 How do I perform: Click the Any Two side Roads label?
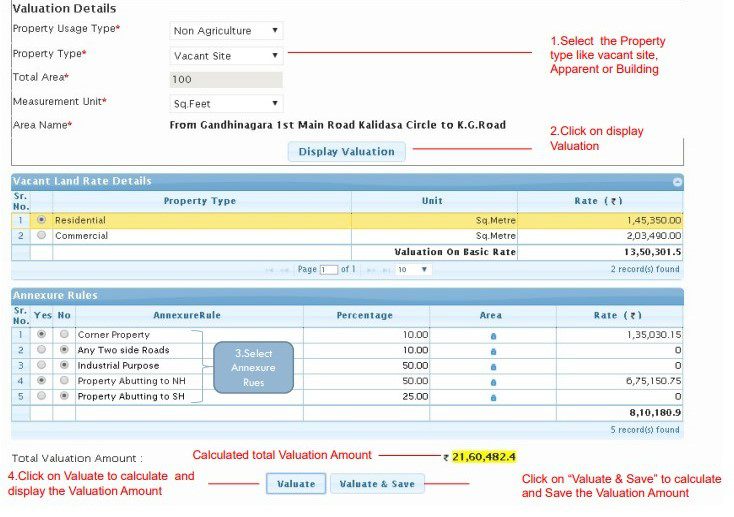124,350
